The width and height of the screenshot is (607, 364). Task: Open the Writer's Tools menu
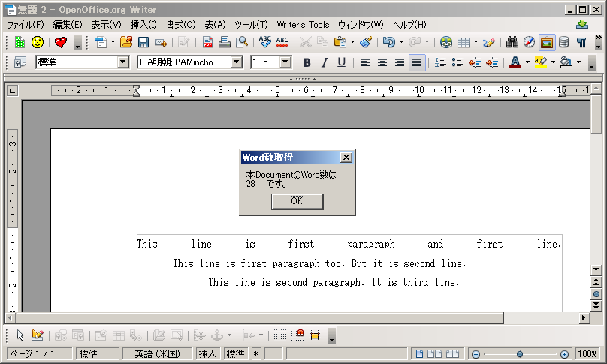click(x=303, y=25)
